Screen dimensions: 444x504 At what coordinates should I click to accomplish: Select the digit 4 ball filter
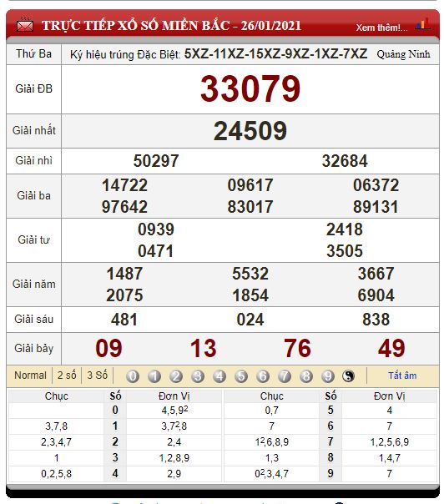[x=219, y=375]
